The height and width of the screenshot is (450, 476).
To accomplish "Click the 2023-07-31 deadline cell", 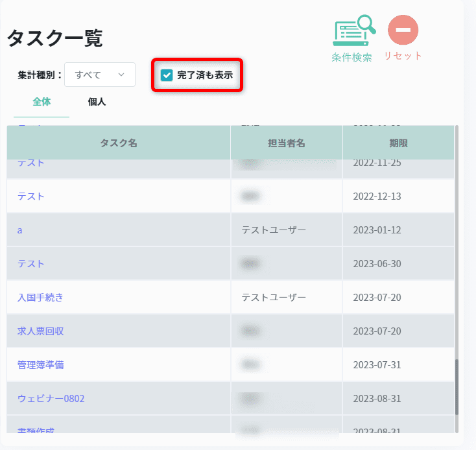I will tap(377, 365).
